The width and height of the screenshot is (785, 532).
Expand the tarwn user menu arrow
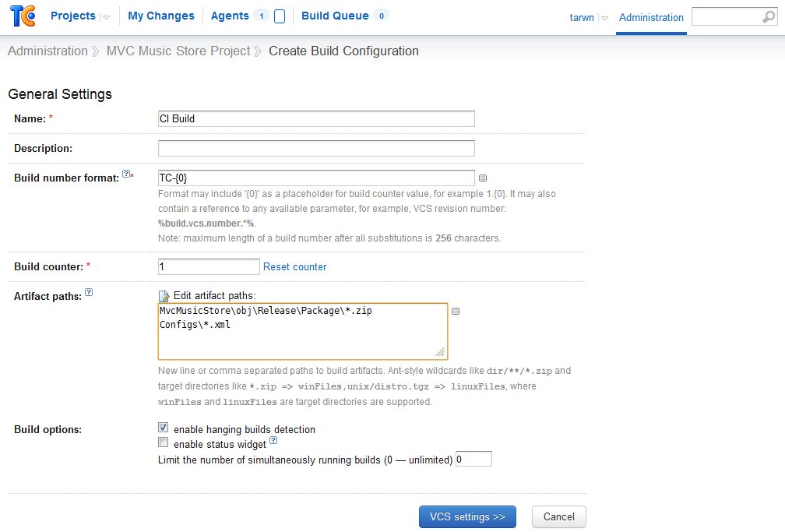click(x=604, y=18)
